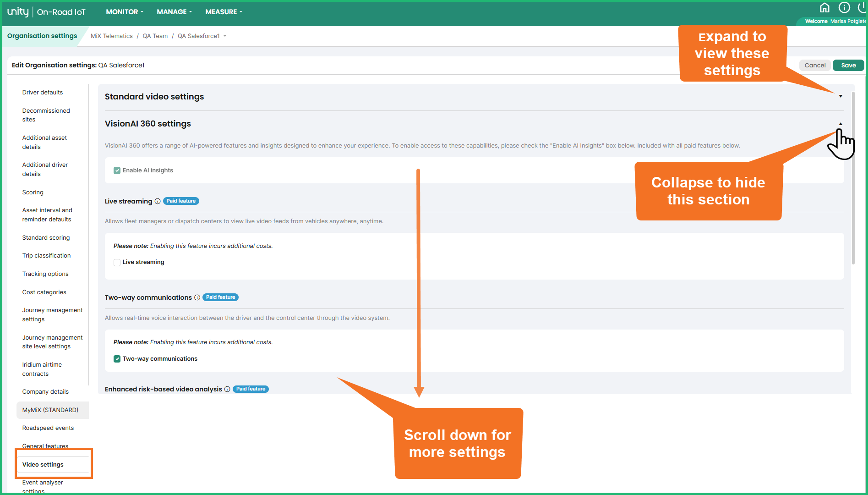View the Live streaming info tooltip icon
The width and height of the screenshot is (868, 495).
(158, 201)
